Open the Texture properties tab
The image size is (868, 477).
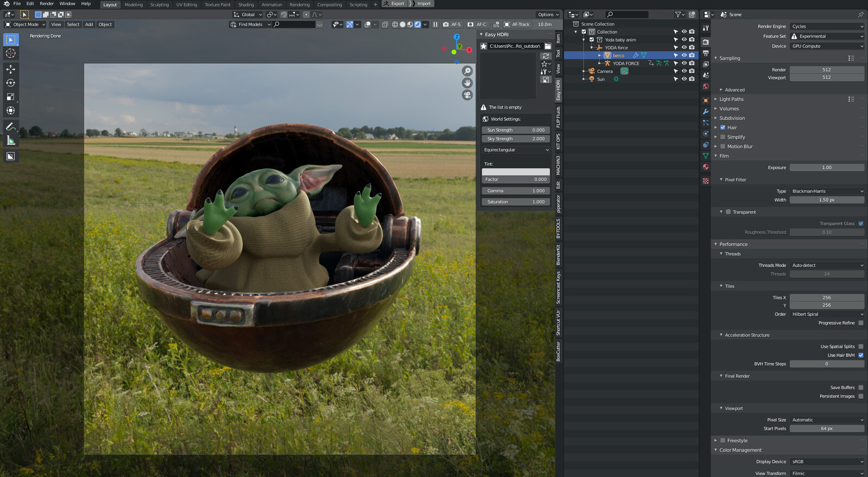(x=705, y=181)
